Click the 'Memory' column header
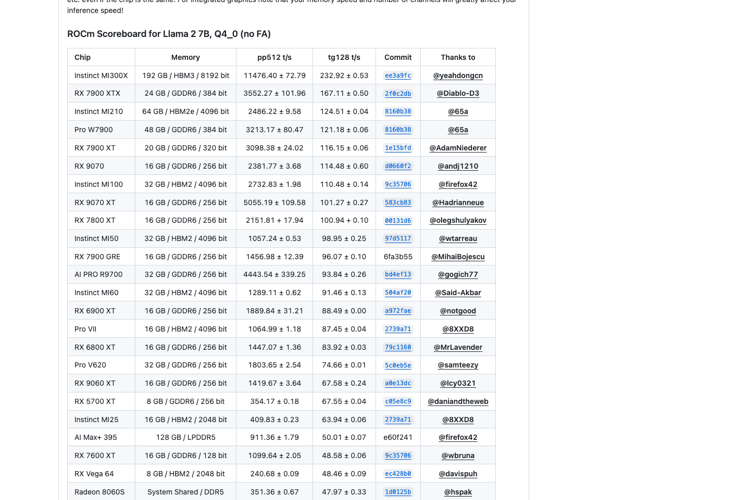Image resolution: width=750 pixels, height=500 pixels. pyautogui.click(x=186, y=57)
